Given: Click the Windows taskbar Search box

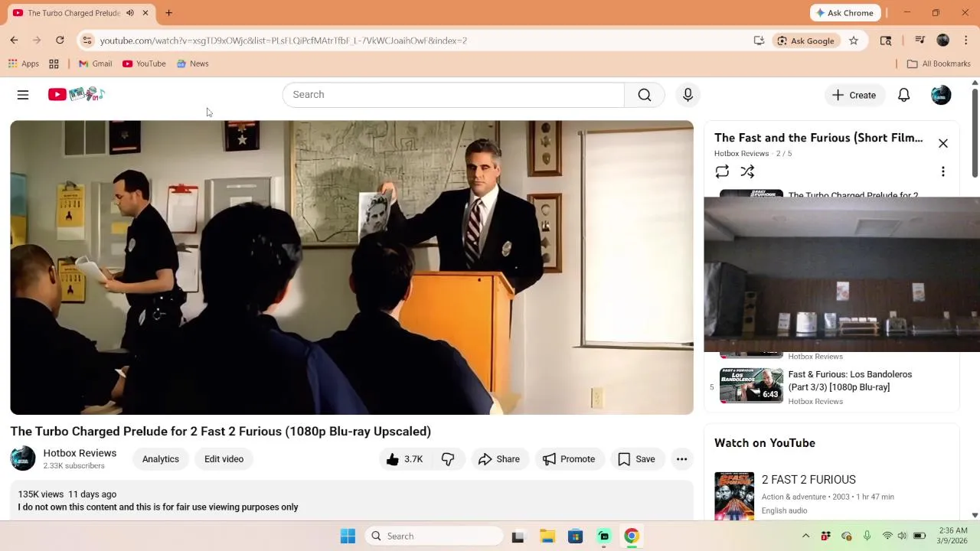Looking at the screenshot, I should point(434,536).
